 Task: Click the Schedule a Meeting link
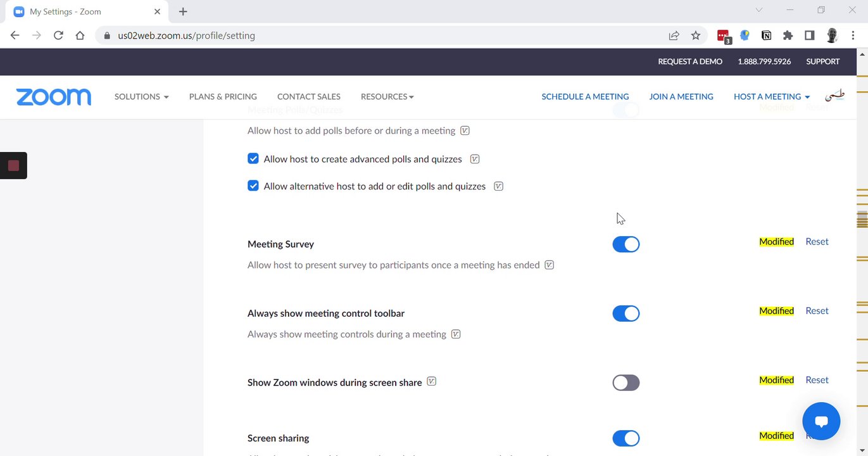(x=585, y=97)
